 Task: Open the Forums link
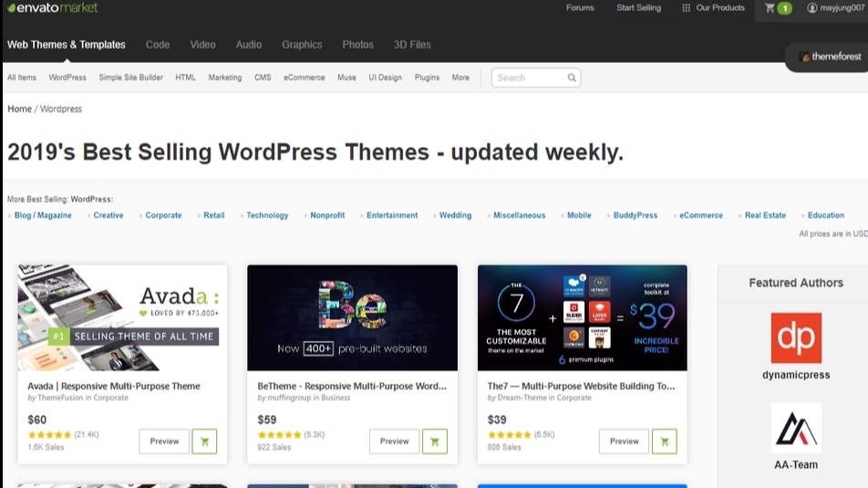click(x=580, y=8)
